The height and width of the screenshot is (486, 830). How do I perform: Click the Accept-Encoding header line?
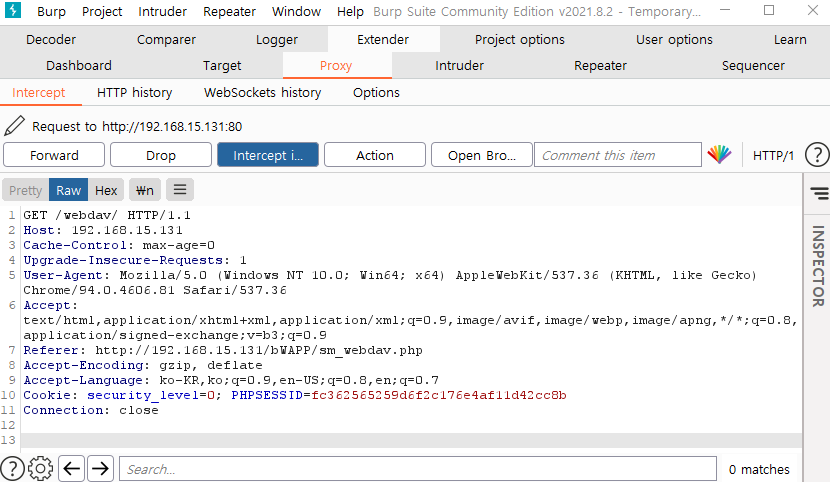pos(143,365)
